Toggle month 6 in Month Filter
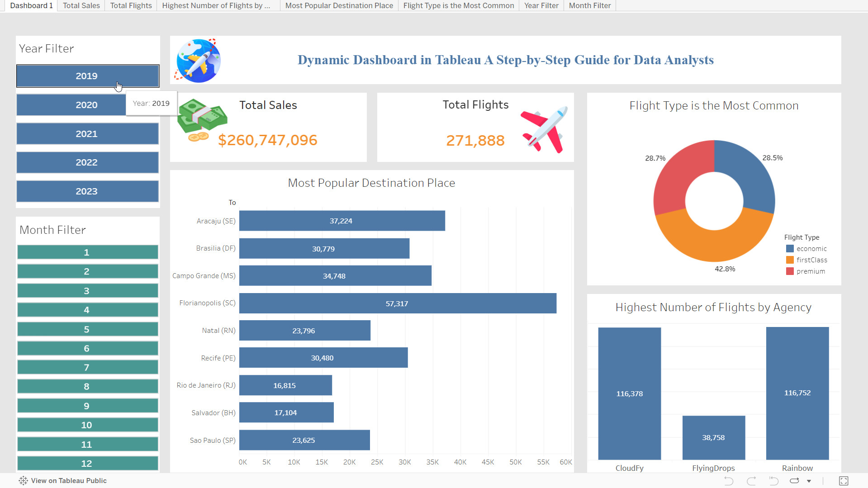The height and width of the screenshot is (488, 868). [x=87, y=349]
